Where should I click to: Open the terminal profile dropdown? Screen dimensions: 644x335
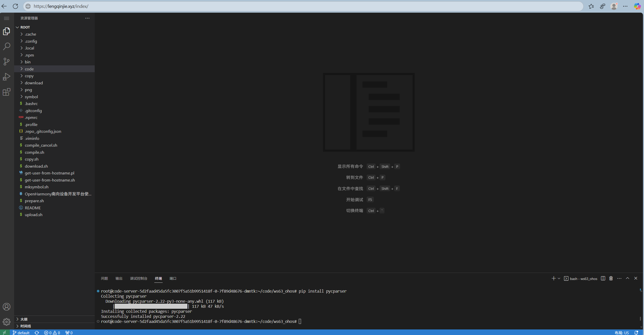[559, 278]
